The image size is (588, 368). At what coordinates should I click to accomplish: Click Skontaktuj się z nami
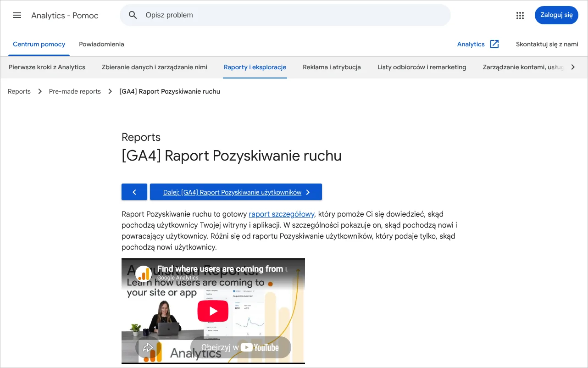(547, 44)
